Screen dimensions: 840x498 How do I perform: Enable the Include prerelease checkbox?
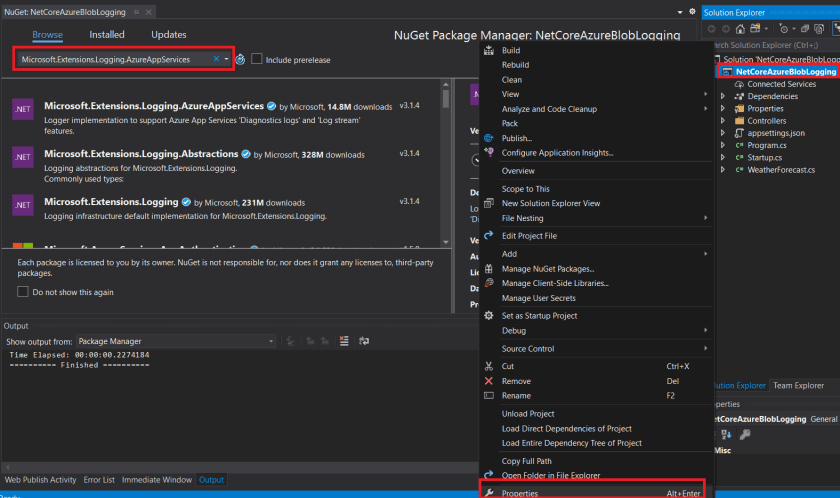click(257, 60)
